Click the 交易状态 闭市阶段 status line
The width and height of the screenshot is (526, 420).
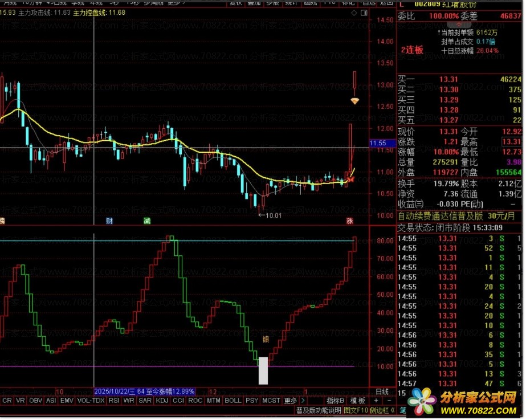pyautogui.click(x=450, y=228)
